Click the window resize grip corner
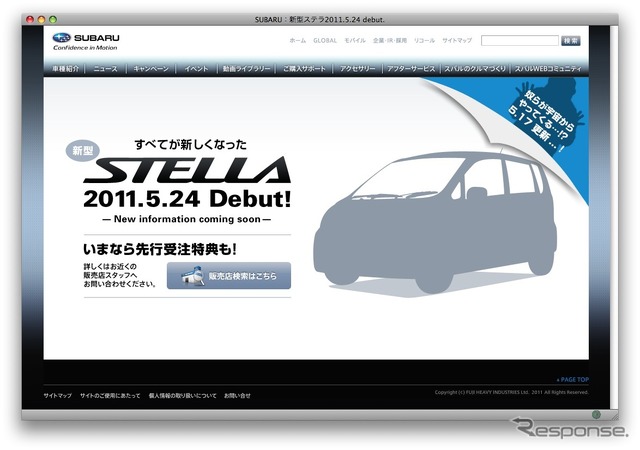Image resolution: width=640 pixels, height=450 pixels. pyautogui.click(x=613, y=415)
